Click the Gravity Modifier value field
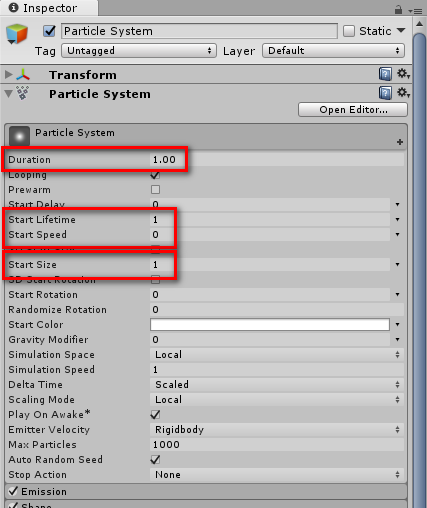Image resolution: width=427 pixels, height=508 pixels. tap(270, 340)
